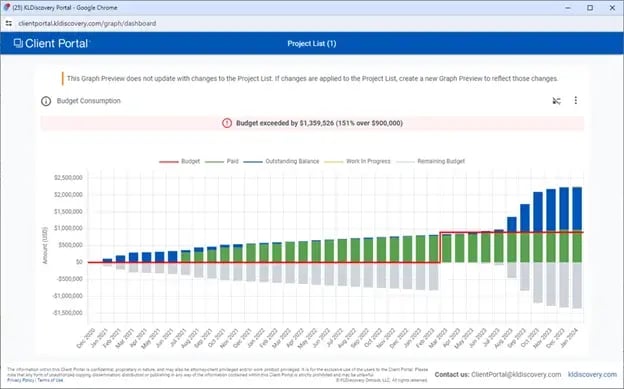Click the Chrome window favicon

click(6, 8)
